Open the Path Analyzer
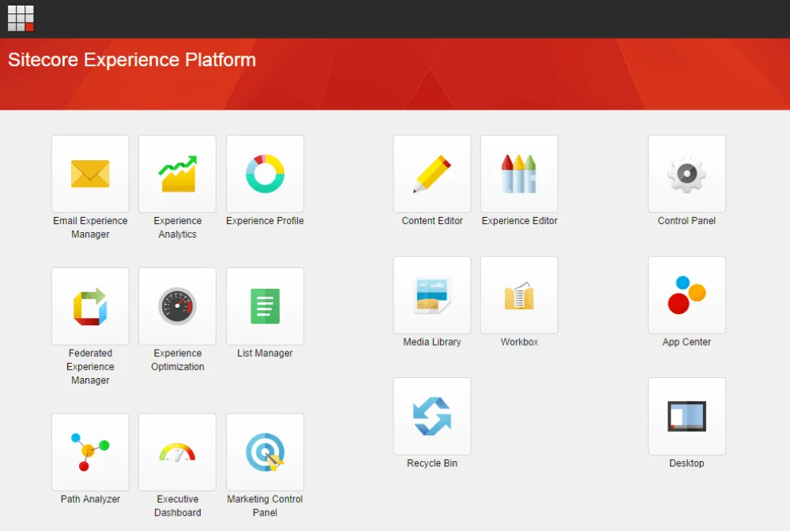The width and height of the screenshot is (790, 532). (89, 451)
